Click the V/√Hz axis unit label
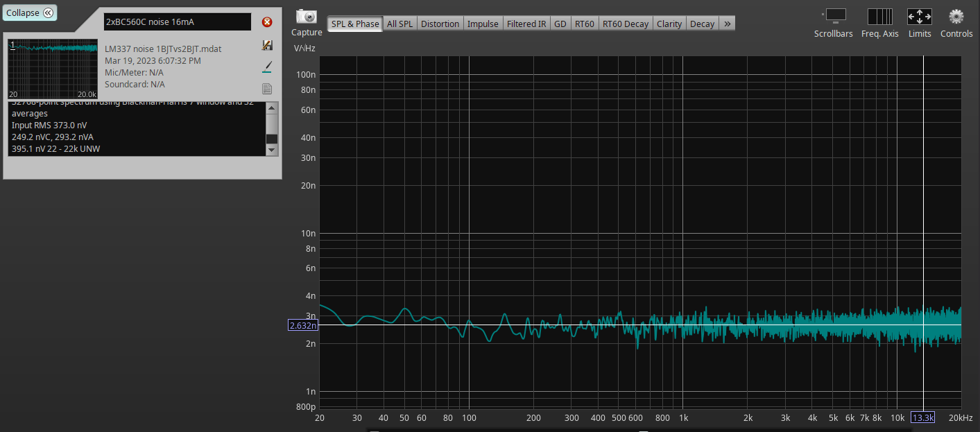This screenshot has height=432, width=980. [x=304, y=48]
